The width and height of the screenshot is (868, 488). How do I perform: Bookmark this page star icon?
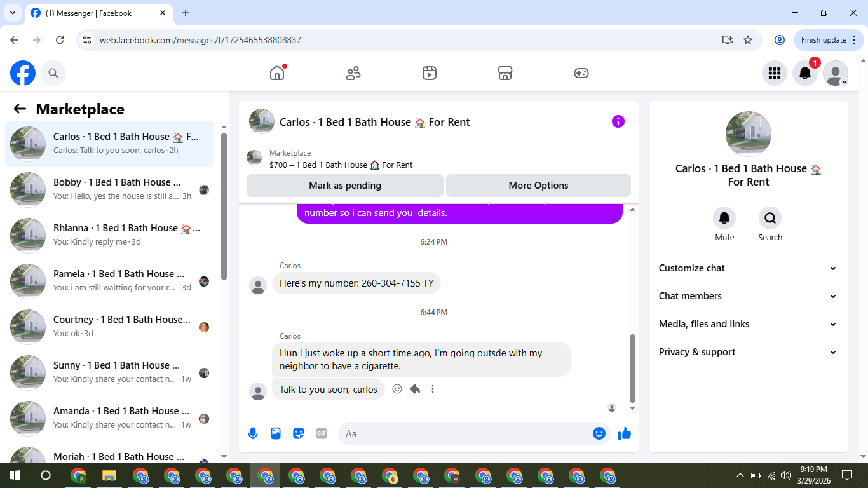pos(748,40)
